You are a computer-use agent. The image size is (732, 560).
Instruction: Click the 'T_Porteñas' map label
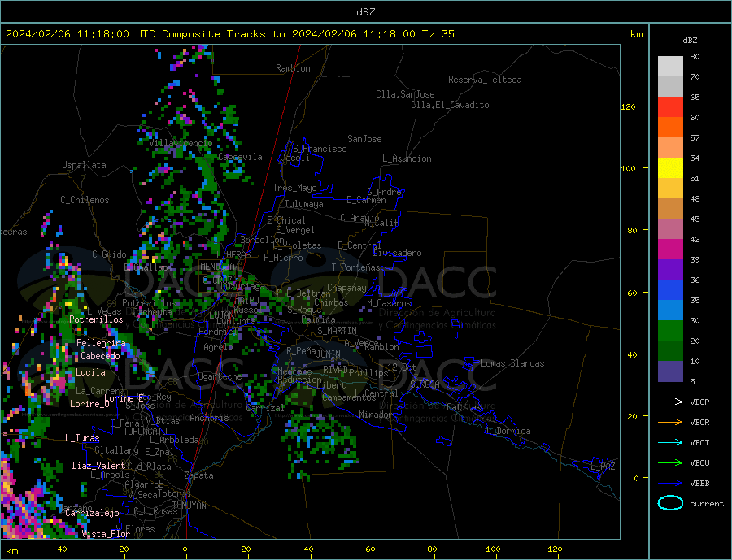(x=356, y=267)
